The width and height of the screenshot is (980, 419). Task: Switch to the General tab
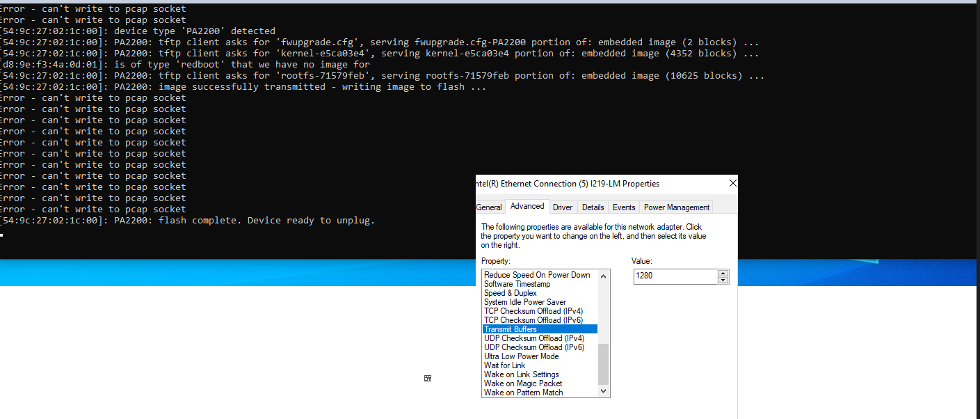489,207
